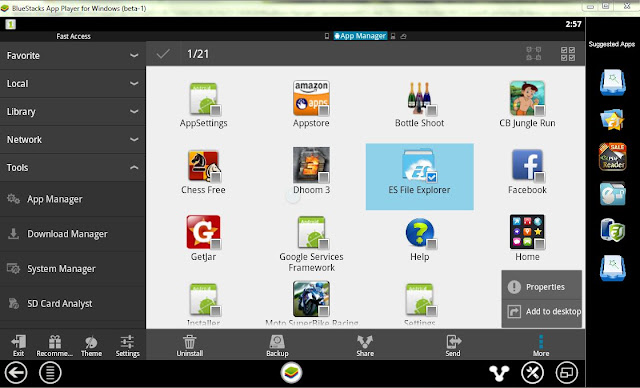640x388 pixels.
Task: Tick the Facebook checkbox
Action: [x=540, y=177]
